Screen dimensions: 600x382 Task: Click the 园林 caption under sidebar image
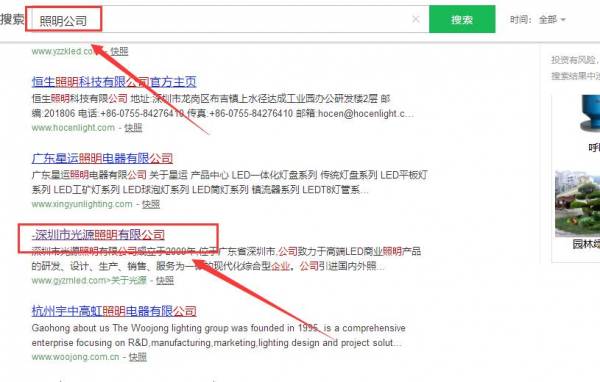click(x=586, y=244)
